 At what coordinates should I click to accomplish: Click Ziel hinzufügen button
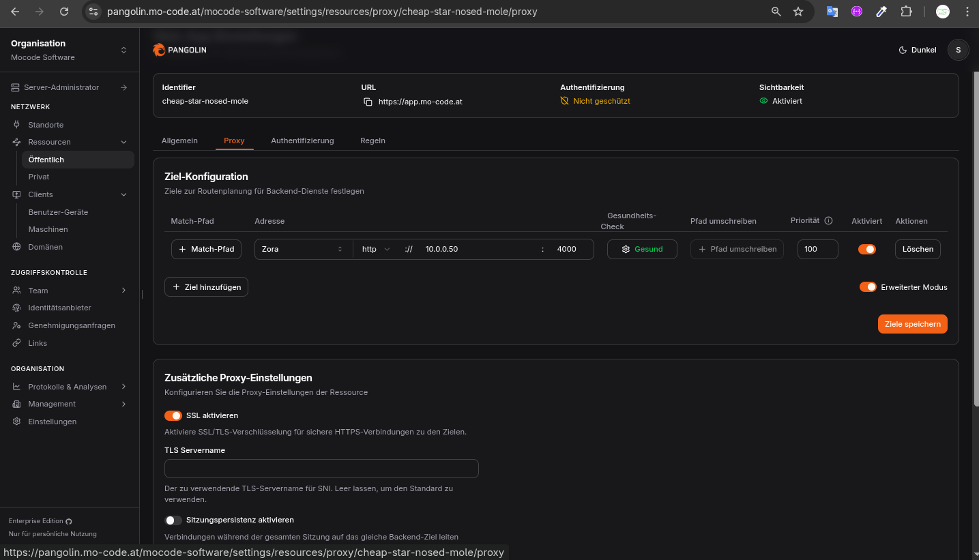[206, 288]
